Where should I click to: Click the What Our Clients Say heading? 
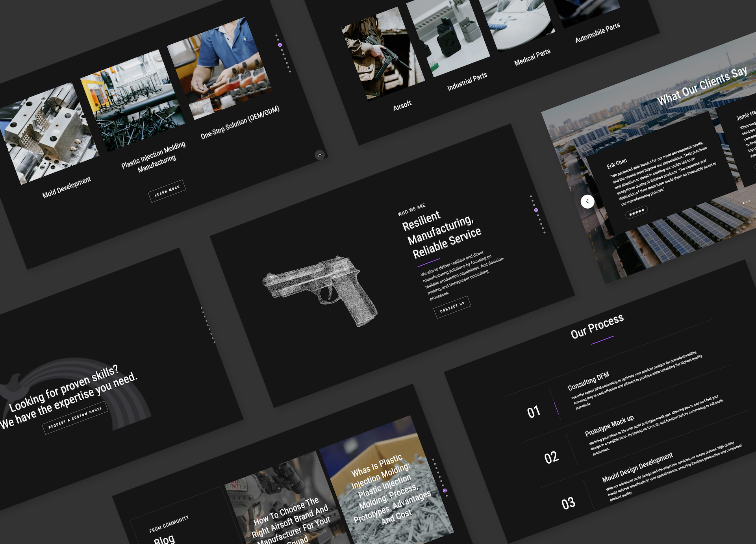pyautogui.click(x=702, y=86)
